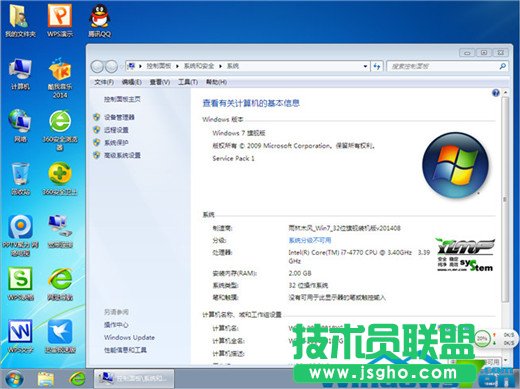Image resolution: width=520 pixels, height=389 pixels.
Task: Open the 回收站 recycle bin icon
Action: tap(20, 179)
